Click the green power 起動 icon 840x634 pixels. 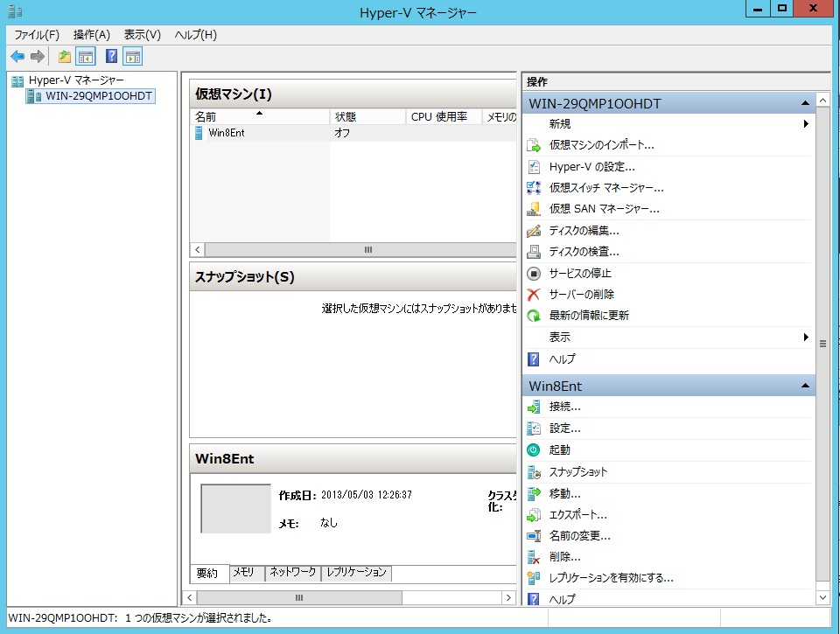pos(534,449)
